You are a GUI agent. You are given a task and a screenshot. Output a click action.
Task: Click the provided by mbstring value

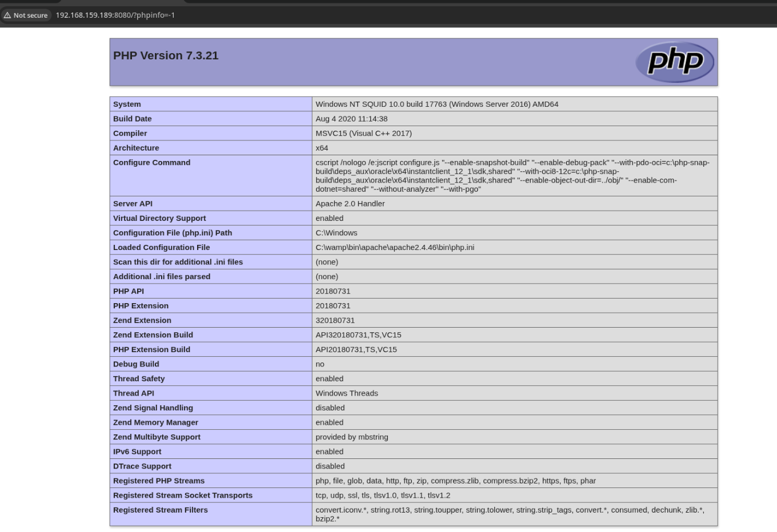(352, 437)
